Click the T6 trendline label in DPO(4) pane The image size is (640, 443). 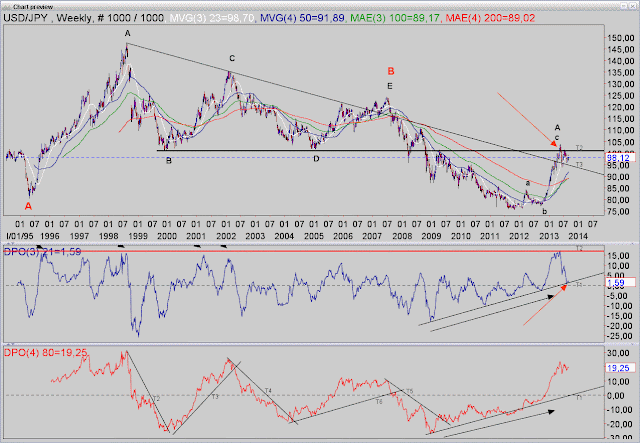pyautogui.click(x=379, y=402)
